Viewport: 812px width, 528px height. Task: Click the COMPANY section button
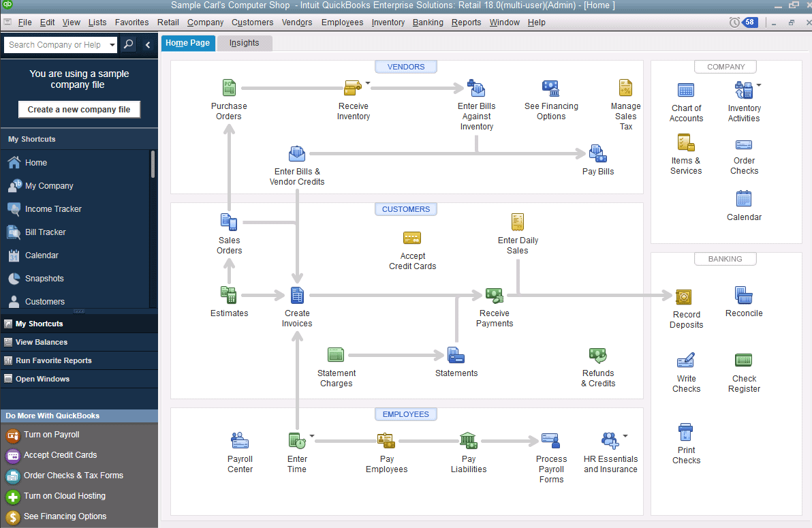point(725,67)
